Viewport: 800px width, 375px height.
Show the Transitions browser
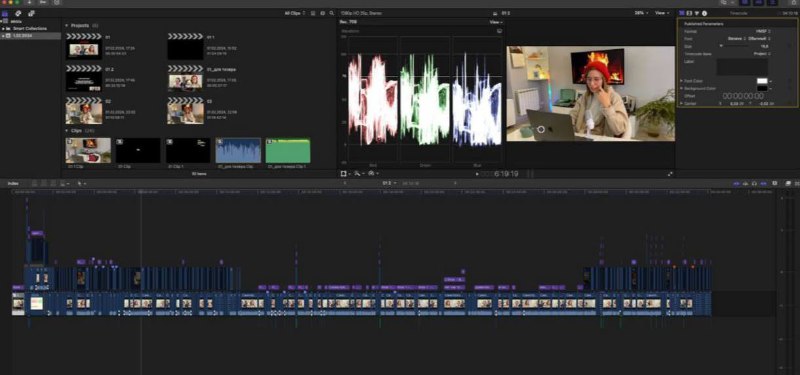click(x=796, y=183)
